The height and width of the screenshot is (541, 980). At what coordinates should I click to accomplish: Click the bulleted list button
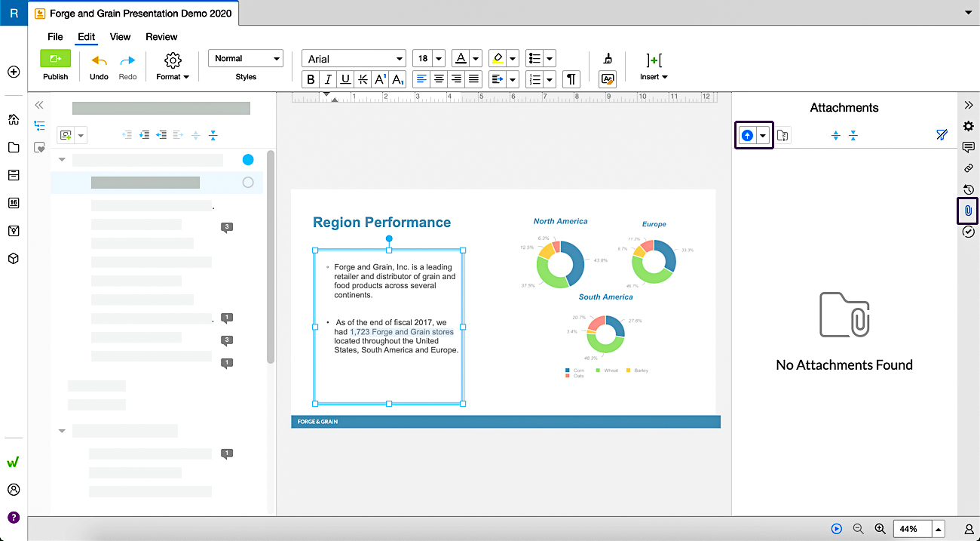(x=534, y=59)
